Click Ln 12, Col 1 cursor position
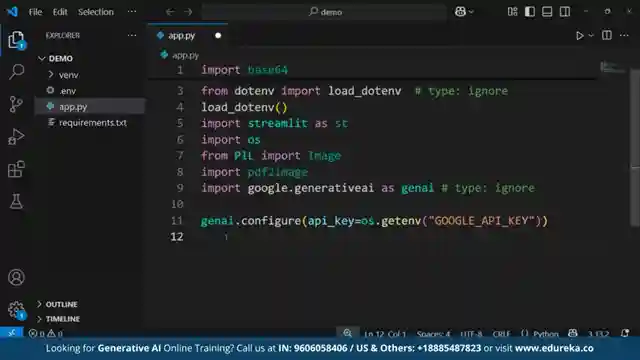 [385, 333]
